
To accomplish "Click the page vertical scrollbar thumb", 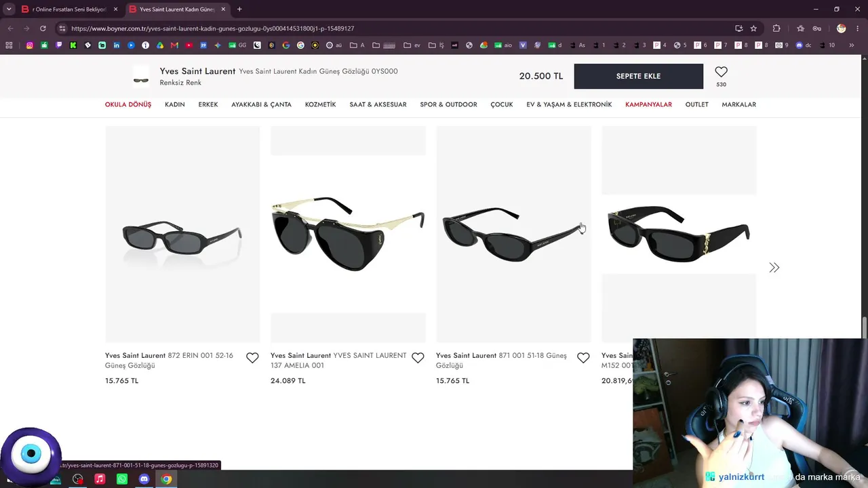I will coord(864,327).
